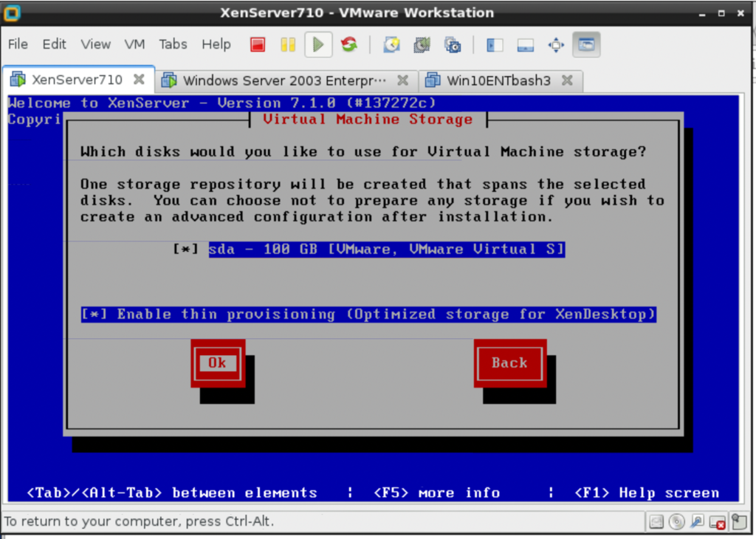This screenshot has height=539, width=756.
Task: Toggle the thumbnail bar toolbar icon
Action: coord(525,45)
